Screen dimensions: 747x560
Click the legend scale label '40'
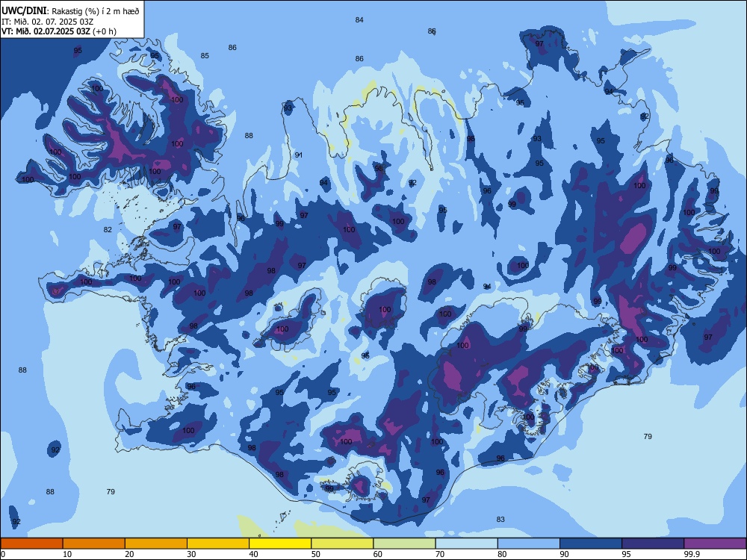[x=253, y=554]
